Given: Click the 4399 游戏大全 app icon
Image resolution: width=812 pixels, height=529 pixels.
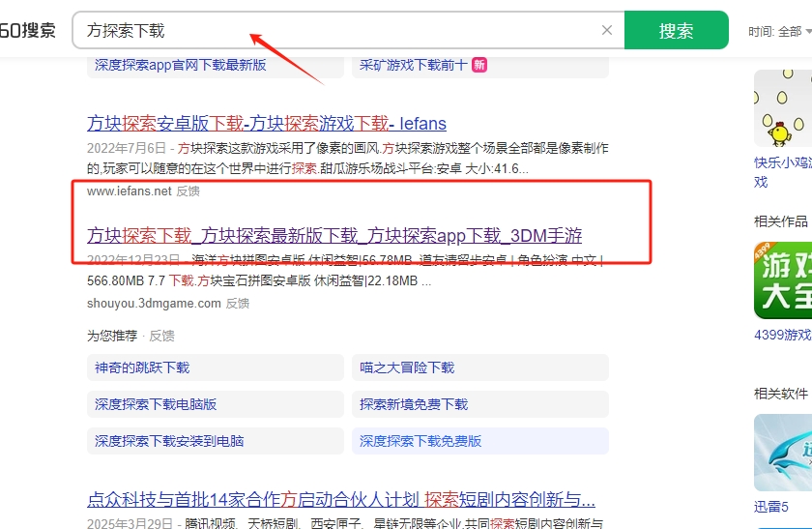Looking at the screenshot, I should click(784, 279).
